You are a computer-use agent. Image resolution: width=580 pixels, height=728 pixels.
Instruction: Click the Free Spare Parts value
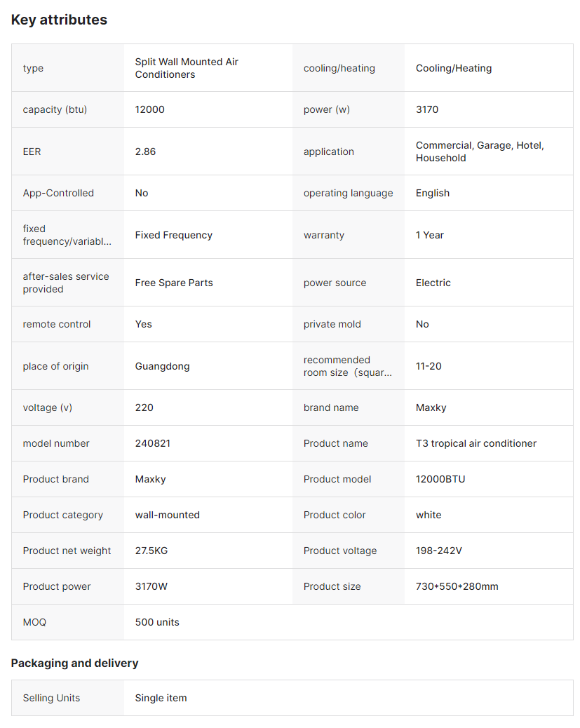[x=174, y=283]
